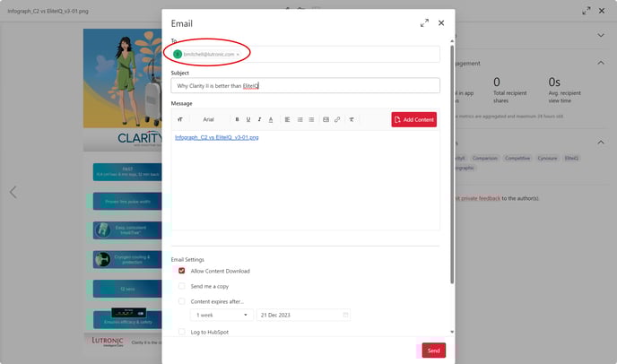Click the insert link icon
Viewport: 617px width, 364px height.
(337, 119)
